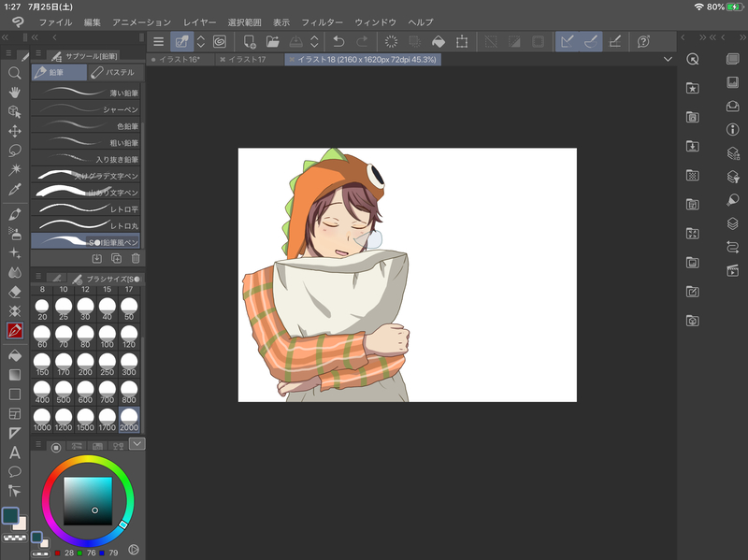
Task: Open color panel dropdown arrow
Action: [x=137, y=444]
